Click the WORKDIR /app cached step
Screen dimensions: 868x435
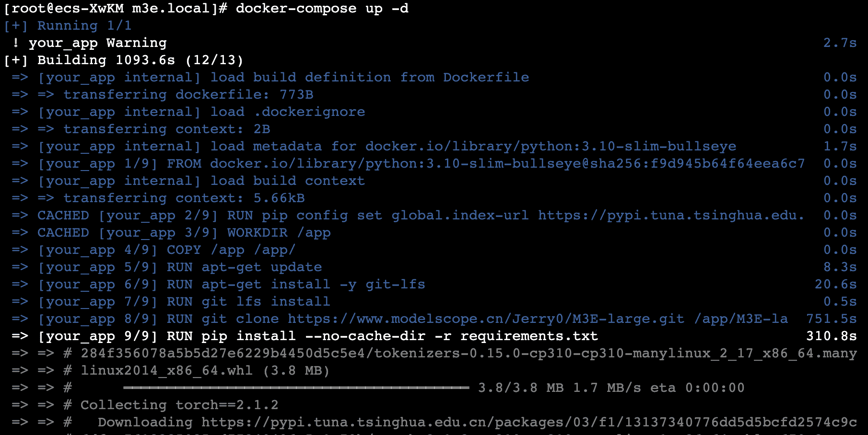(x=279, y=233)
